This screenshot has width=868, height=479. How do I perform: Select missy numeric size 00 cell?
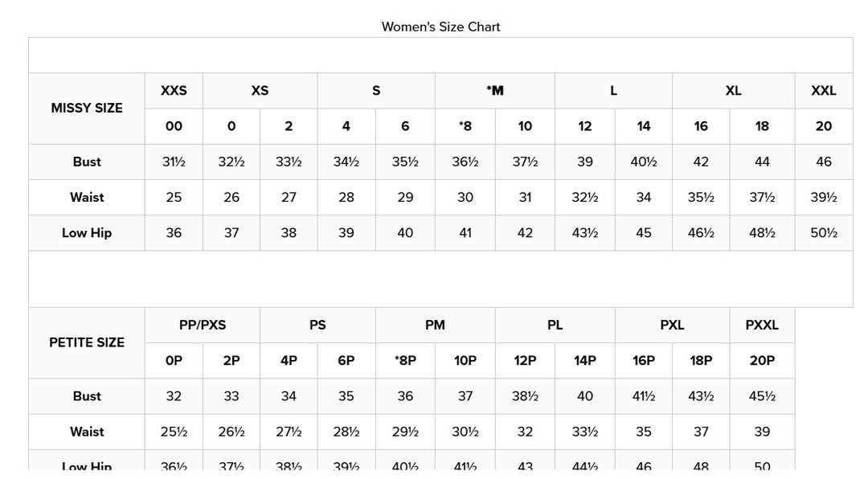pyautogui.click(x=174, y=126)
